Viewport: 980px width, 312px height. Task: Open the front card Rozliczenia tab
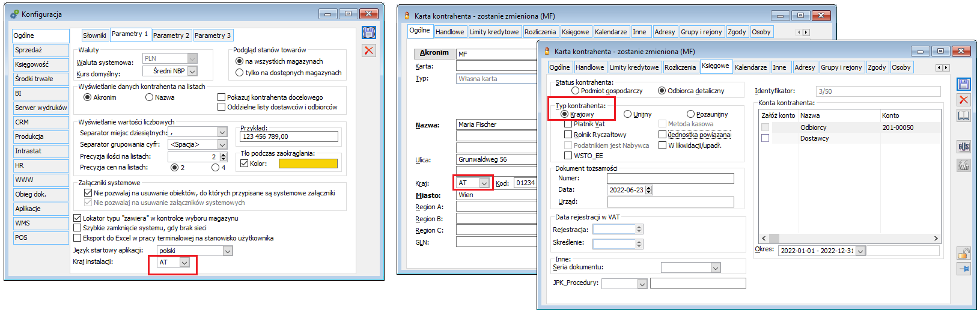[x=680, y=67]
